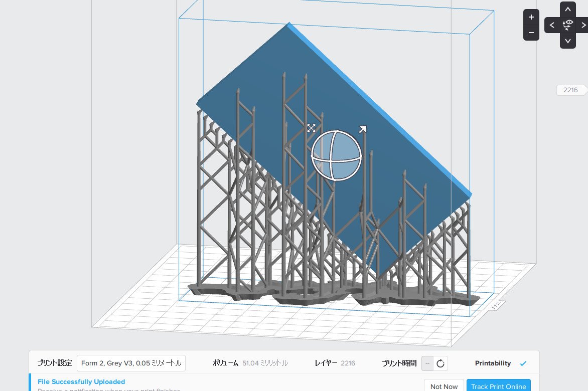Rotate view up with the up arrow

[568, 10]
